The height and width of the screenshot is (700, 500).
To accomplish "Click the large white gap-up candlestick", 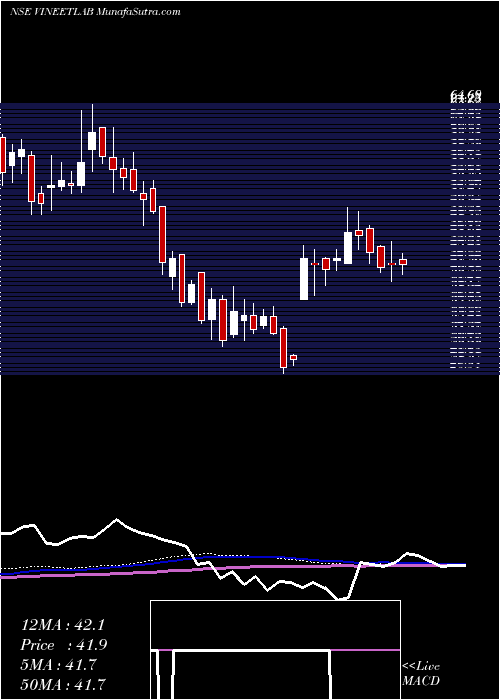I will pos(304,279).
